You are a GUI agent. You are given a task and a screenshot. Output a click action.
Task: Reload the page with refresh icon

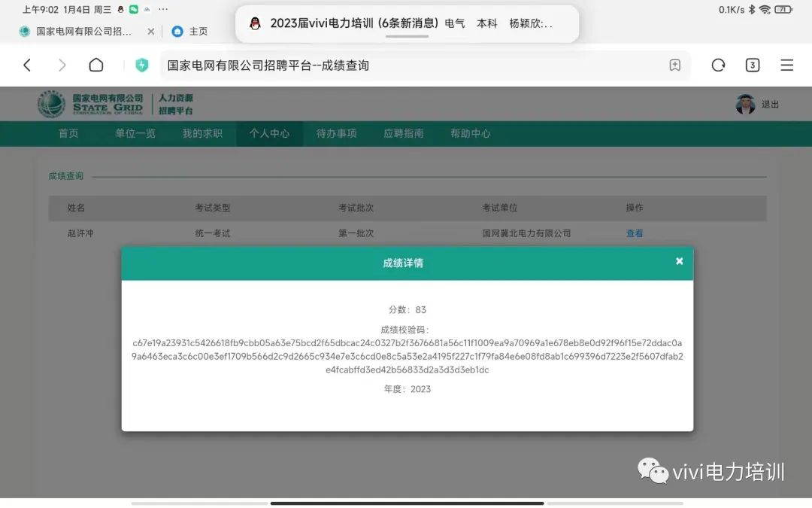tap(718, 65)
